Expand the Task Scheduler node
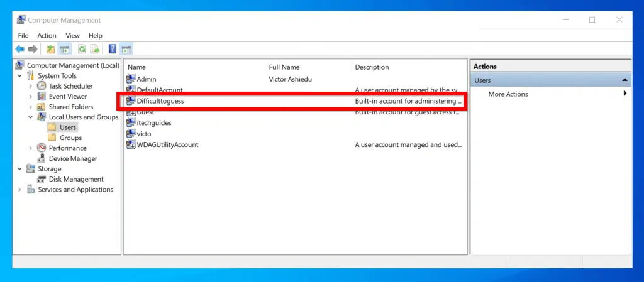 coord(30,86)
